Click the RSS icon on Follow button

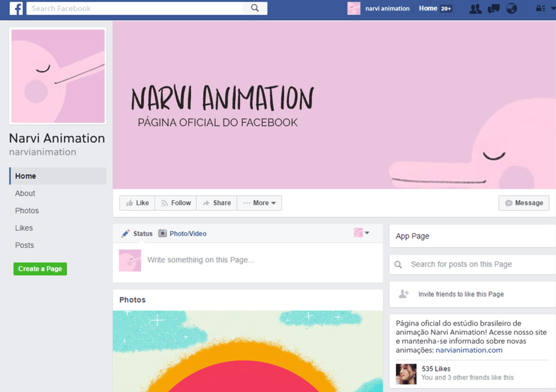click(x=164, y=203)
